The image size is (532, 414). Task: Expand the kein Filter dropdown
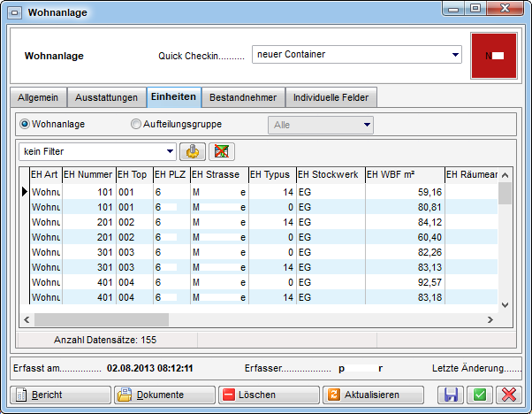tap(97, 151)
